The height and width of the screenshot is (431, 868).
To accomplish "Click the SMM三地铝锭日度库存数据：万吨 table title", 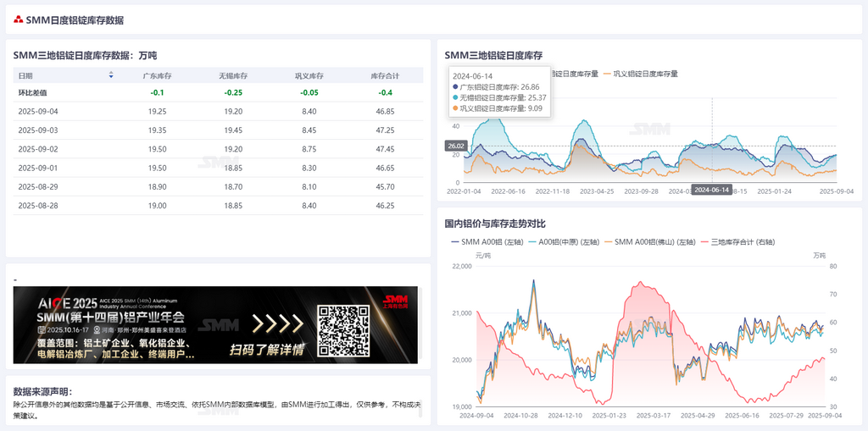I will pos(85,55).
